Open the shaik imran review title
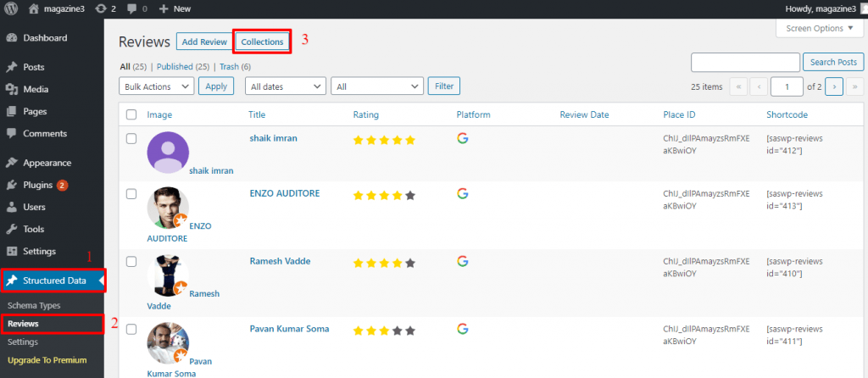The width and height of the screenshot is (868, 378). pyautogui.click(x=274, y=138)
